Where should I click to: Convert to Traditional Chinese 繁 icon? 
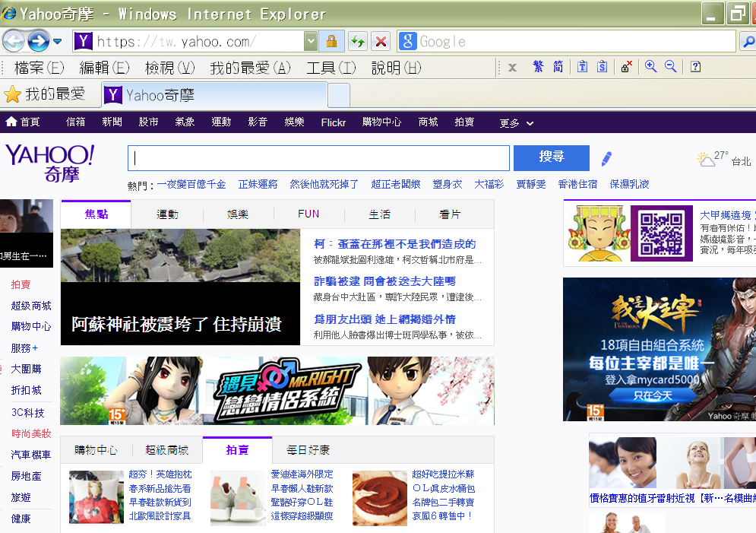point(538,67)
